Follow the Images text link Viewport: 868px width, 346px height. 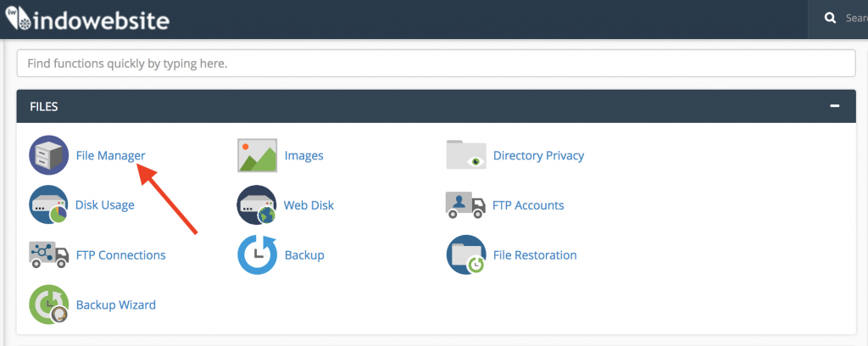coord(304,155)
